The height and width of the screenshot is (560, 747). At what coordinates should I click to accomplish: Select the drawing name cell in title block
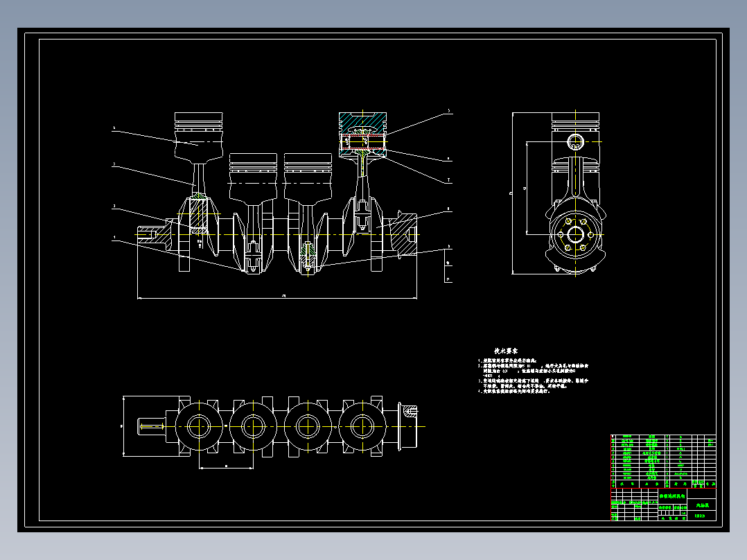click(x=672, y=496)
